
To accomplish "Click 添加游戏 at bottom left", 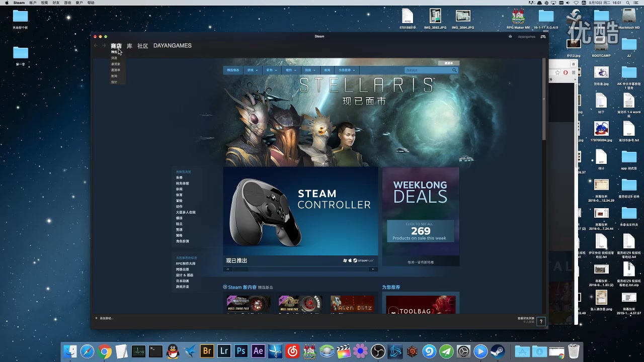I will [x=105, y=318].
